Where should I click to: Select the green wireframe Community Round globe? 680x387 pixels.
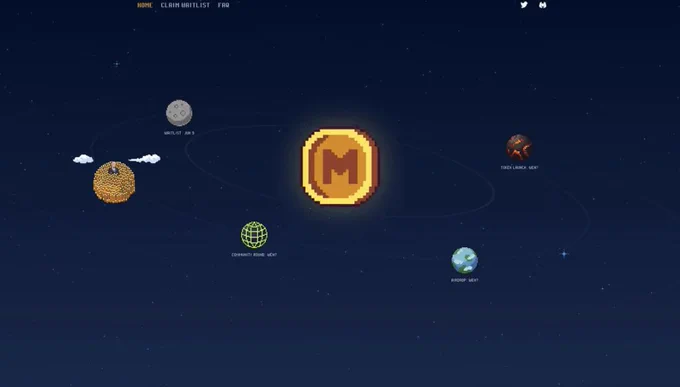(254, 235)
